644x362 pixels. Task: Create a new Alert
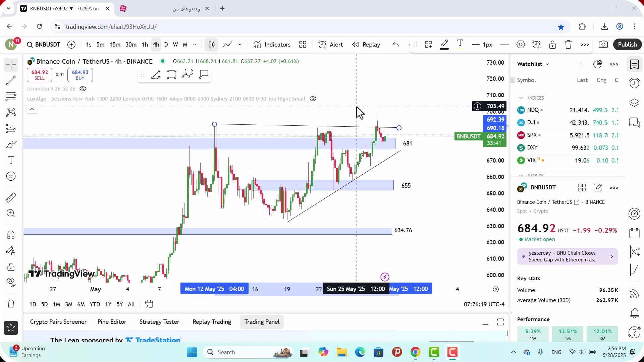tap(331, 45)
